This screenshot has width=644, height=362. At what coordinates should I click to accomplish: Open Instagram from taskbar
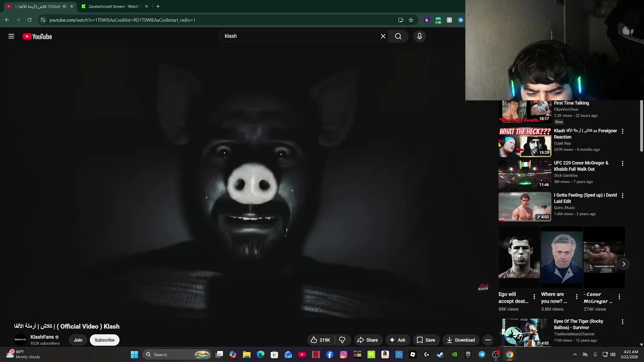(x=344, y=354)
